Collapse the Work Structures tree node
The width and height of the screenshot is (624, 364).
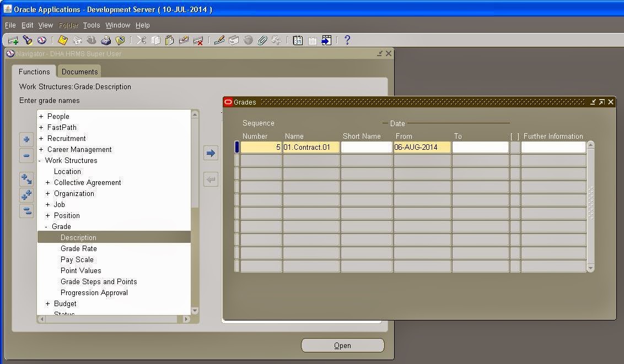tap(40, 161)
